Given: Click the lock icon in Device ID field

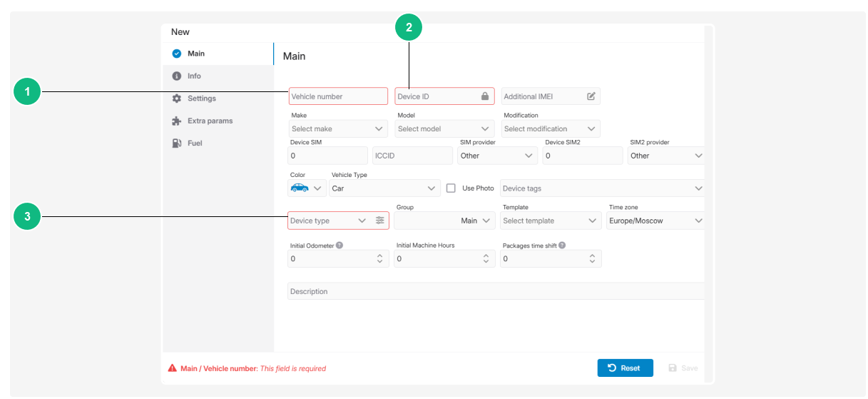Looking at the screenshot, I should click(485, 96).
